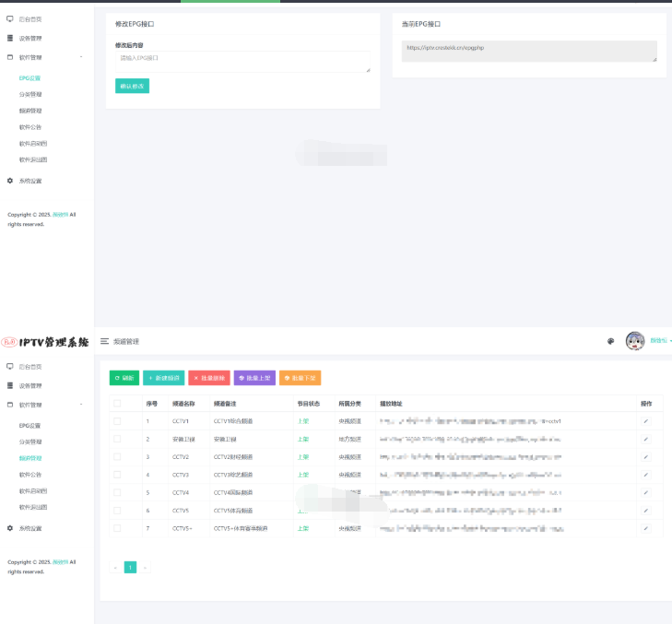Go to next page using pagination arrow
The height and width of the screenshot is (624, 672).
[x=144, y=567]
